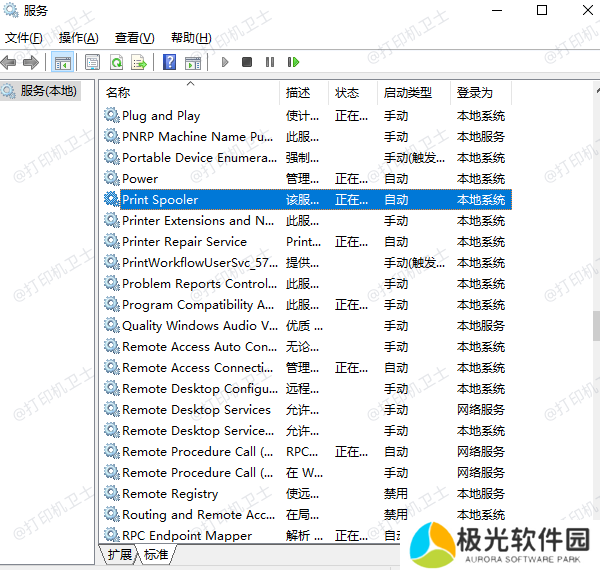Click the Stop Service square icon

pos(247,62)
